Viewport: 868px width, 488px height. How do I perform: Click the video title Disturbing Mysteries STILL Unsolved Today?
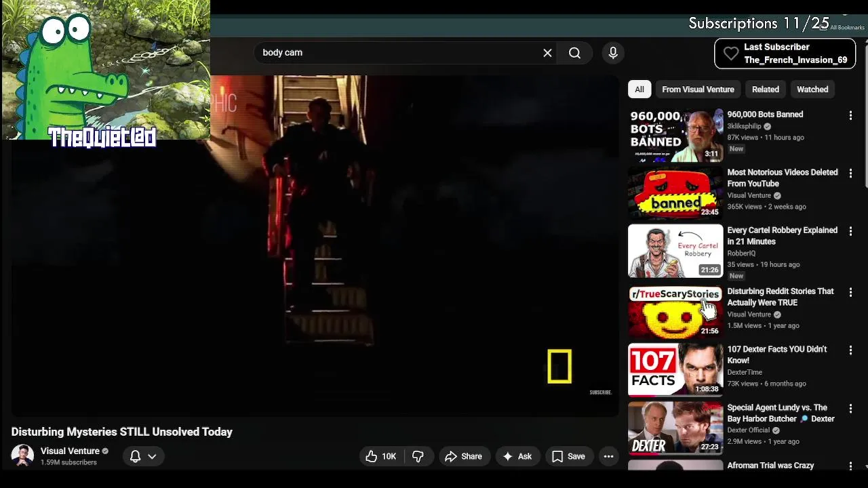122,432
